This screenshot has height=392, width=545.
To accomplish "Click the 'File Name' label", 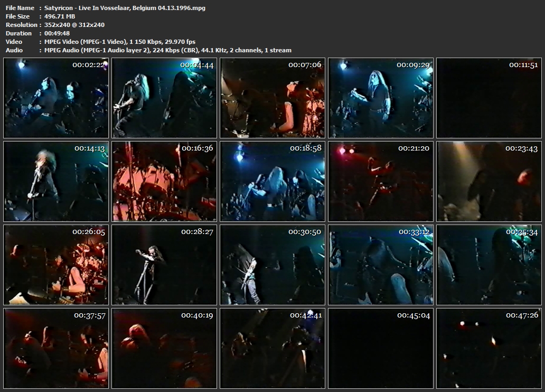I will pos(20,8).
